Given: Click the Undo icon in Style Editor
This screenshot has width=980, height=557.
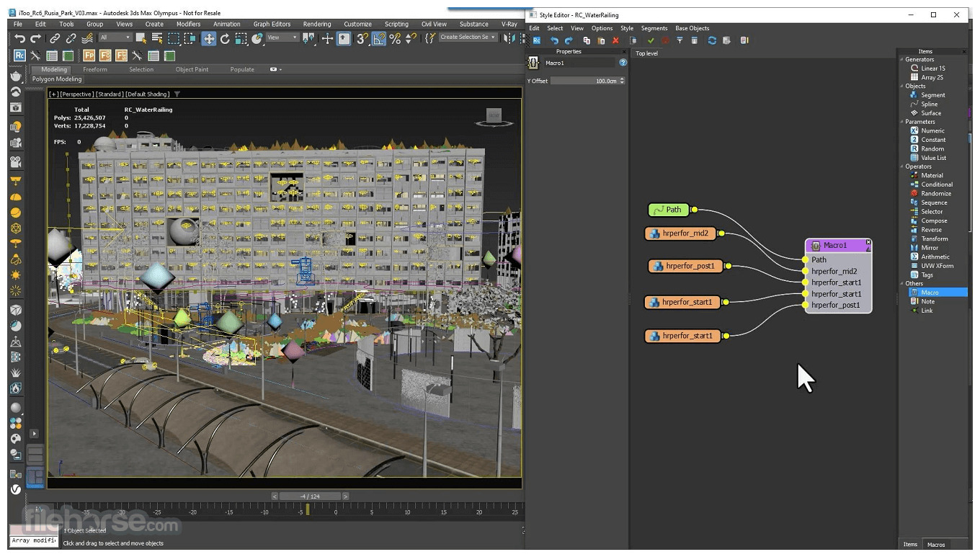Looking at the screenshot, I should [554, 41].
